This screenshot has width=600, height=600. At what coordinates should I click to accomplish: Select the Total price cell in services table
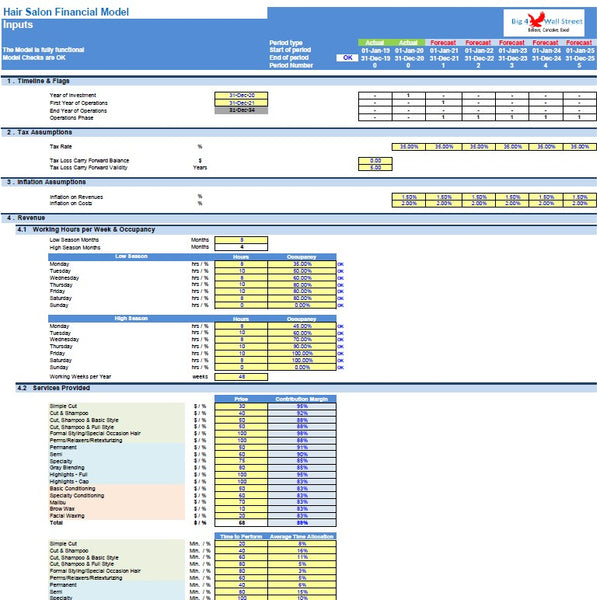click(x=241, y=523)
